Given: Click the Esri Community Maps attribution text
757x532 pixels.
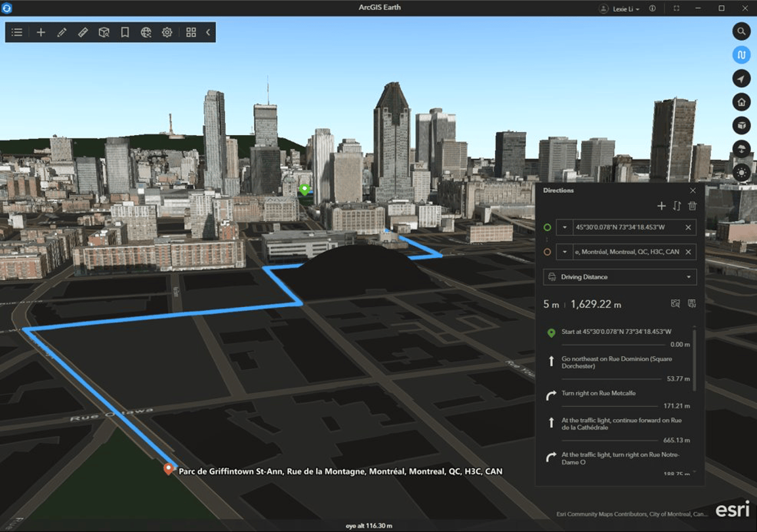Looking at the screenshot, I should [632, 514].
